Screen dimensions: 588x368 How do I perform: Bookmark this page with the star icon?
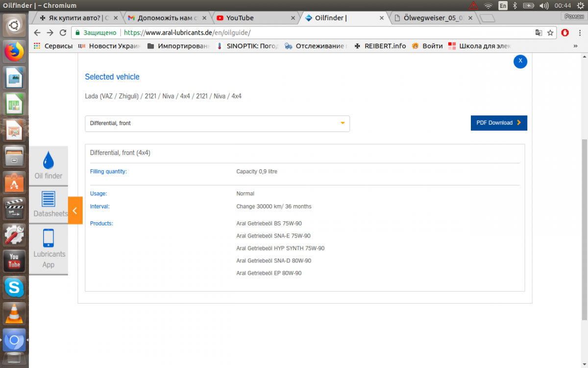(x=550, y=32)
